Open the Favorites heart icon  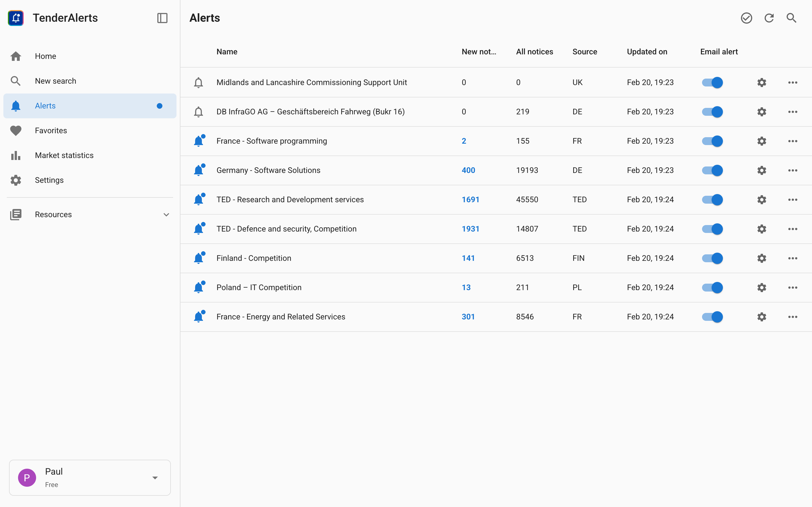click(16, 130)
